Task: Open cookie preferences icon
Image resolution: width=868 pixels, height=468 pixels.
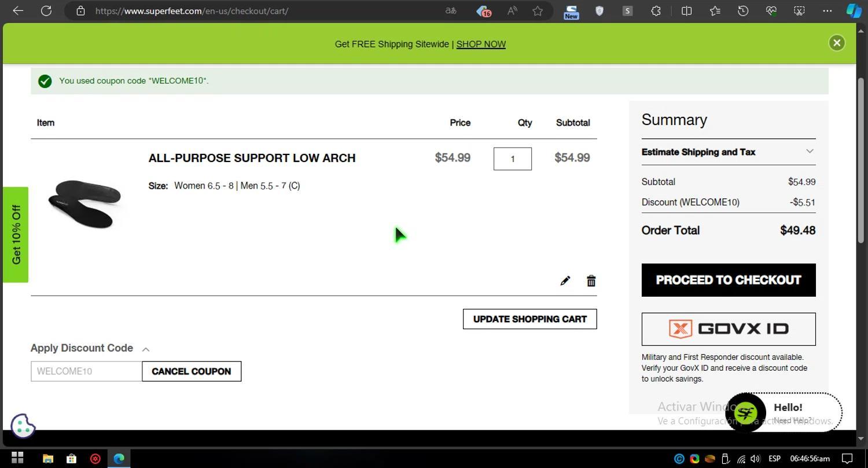Action: tap(23, 426)
